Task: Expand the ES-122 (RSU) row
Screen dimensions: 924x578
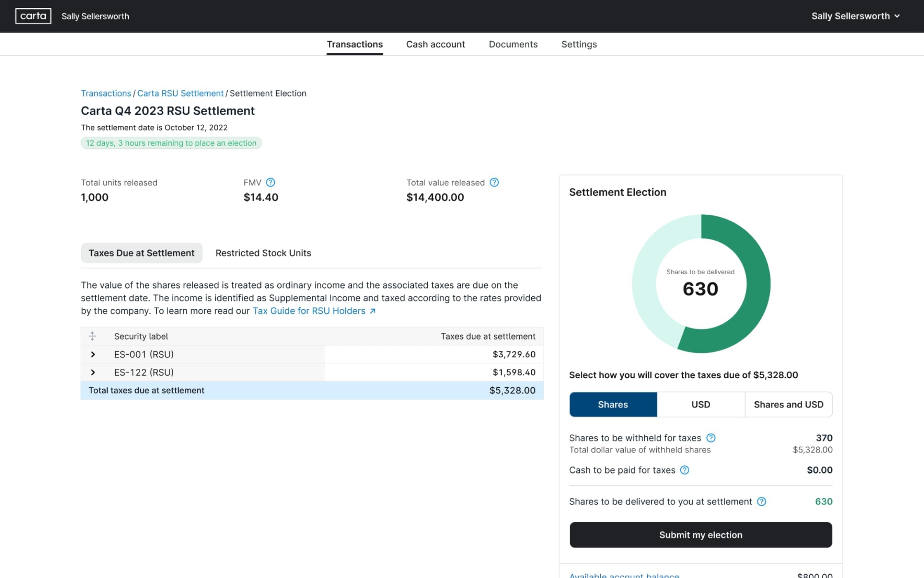Action: (x=93, y=372)
